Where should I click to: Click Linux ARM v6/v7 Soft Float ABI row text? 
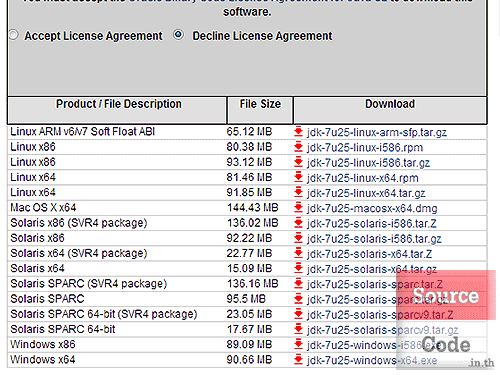(x=82, y=131)
